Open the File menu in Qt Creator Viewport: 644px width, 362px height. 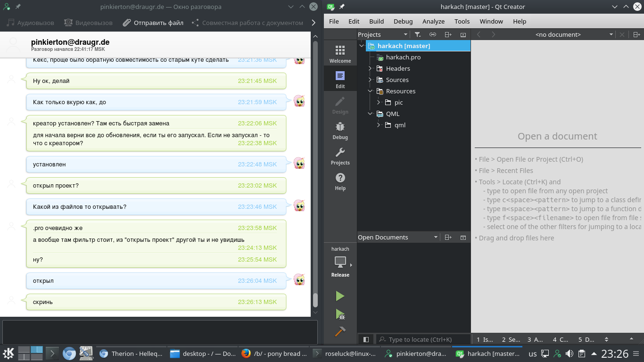click(334, 21)
